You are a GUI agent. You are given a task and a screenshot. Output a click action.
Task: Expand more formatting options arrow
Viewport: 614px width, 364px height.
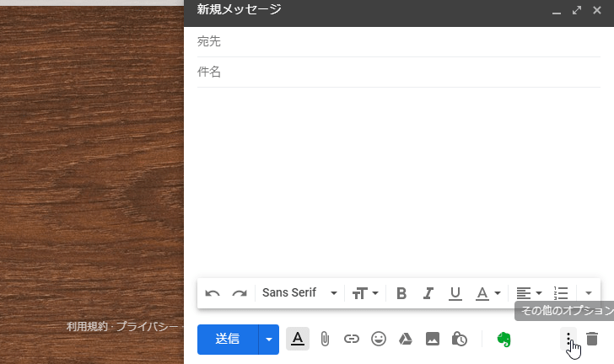pyautogui.click(x=588, y=293)
